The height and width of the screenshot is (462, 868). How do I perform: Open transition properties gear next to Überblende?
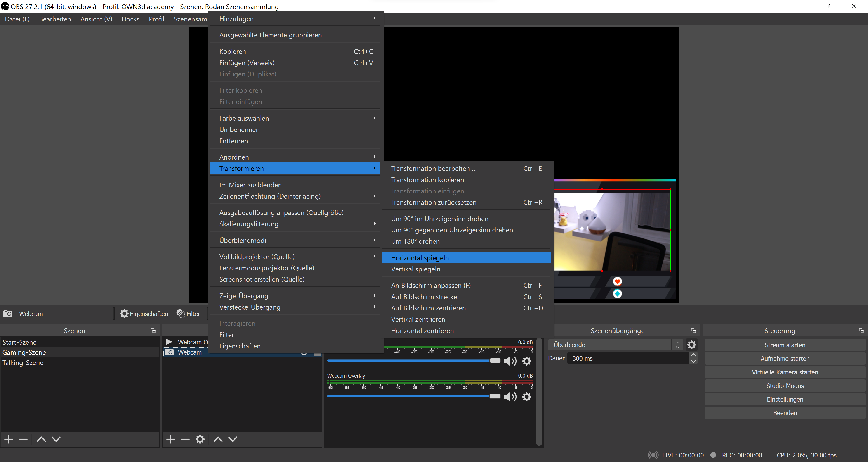pos(691,345)
